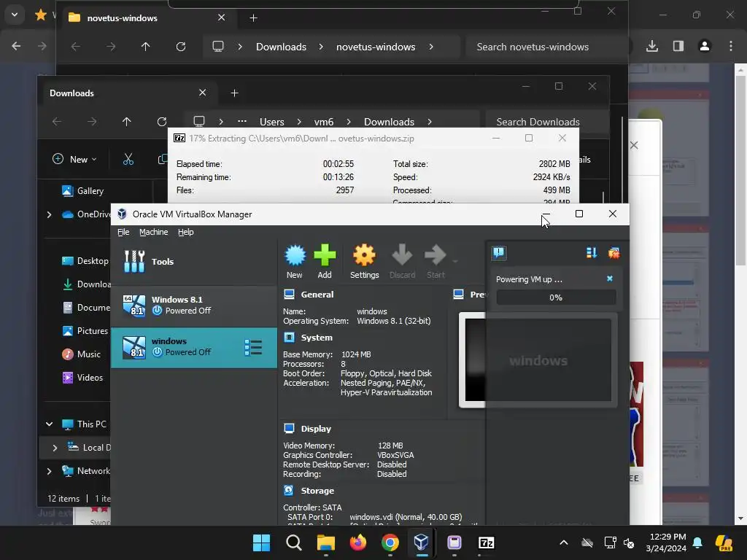Click Refresh in novetus-windows window
The image size is (747, 560).
(x=181, y=46)
